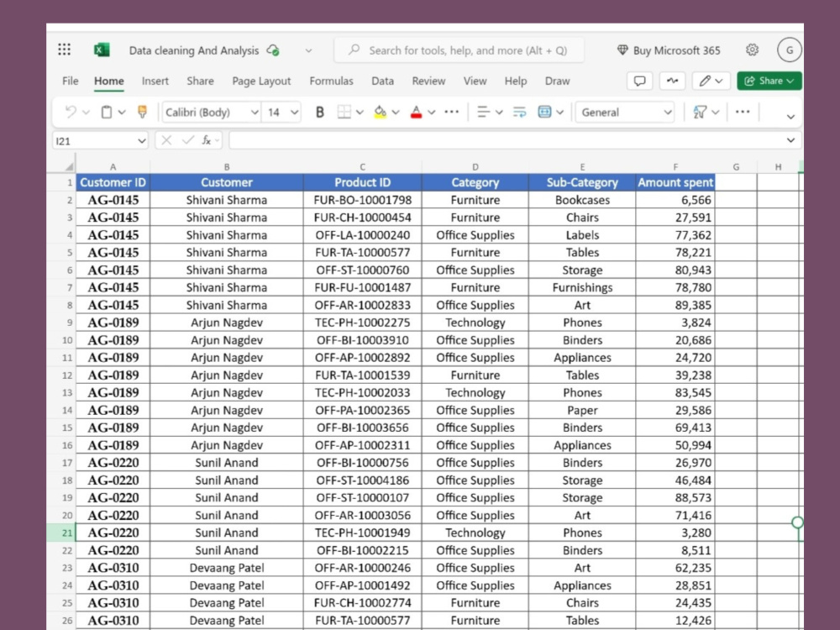
Task: Click the Sort and Filter icon
Action: coord(700,112)
